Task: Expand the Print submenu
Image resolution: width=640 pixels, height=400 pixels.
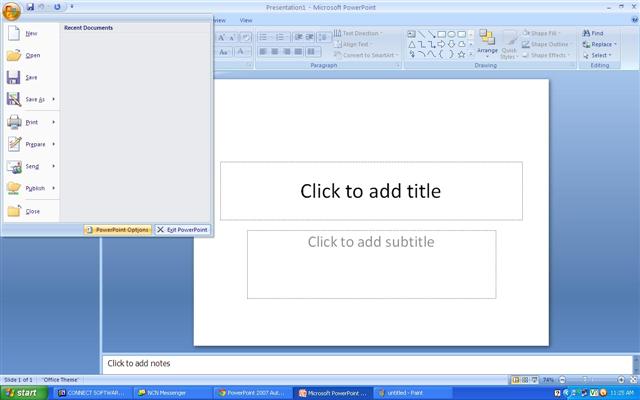Action: (54, 122)
